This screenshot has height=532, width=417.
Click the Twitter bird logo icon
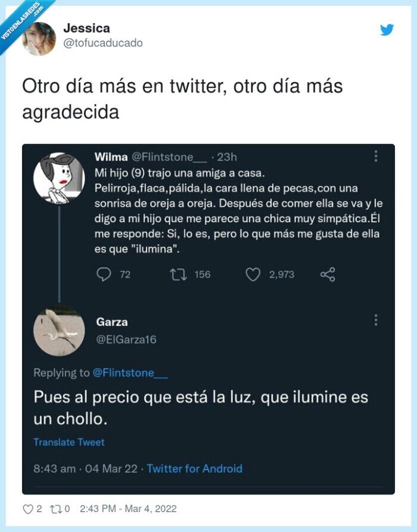[388, 29]
